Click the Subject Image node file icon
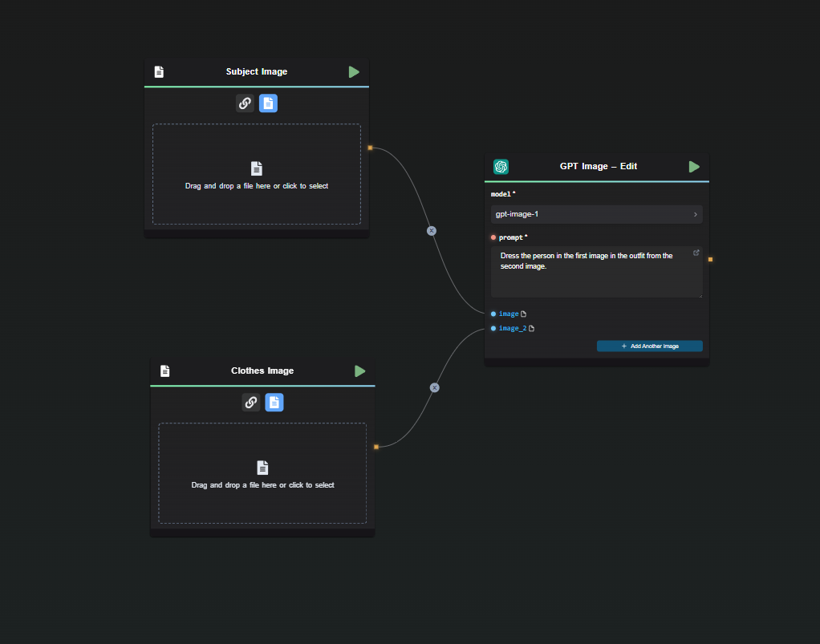 159,71
